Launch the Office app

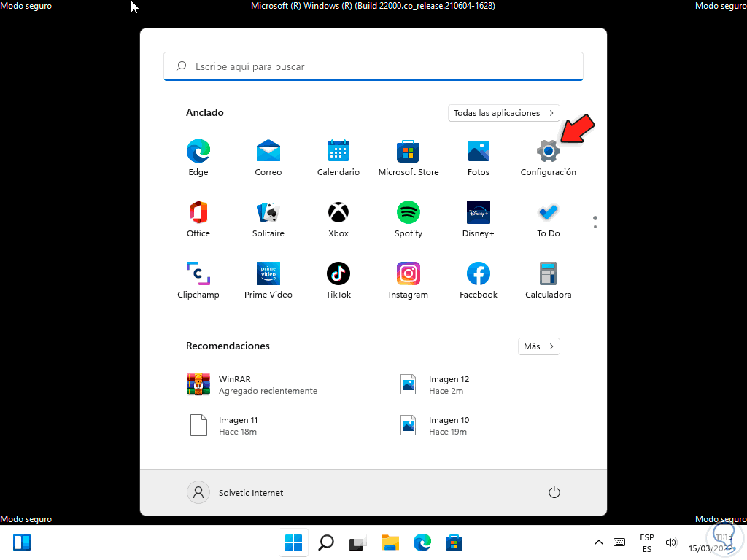pyautogui.click(x=198, y=219)
